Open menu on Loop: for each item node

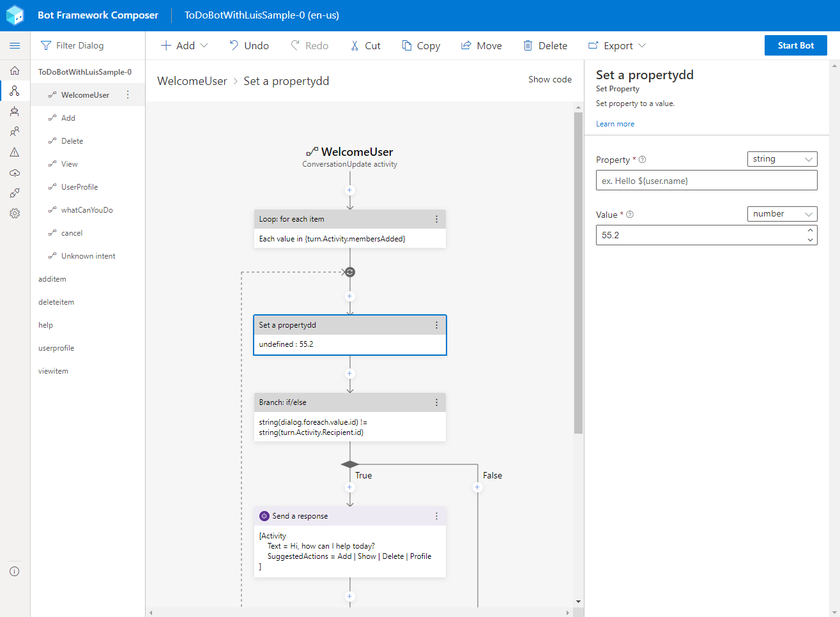tap(437, 219)
